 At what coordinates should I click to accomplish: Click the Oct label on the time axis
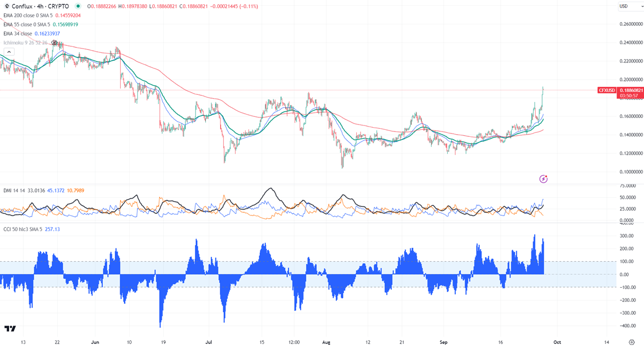pos(557,342)
